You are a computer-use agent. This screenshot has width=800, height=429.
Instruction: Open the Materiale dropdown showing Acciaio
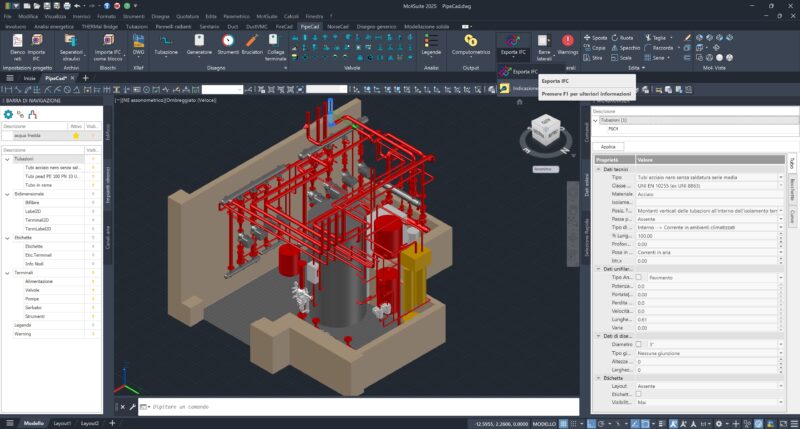pos(705,194)
